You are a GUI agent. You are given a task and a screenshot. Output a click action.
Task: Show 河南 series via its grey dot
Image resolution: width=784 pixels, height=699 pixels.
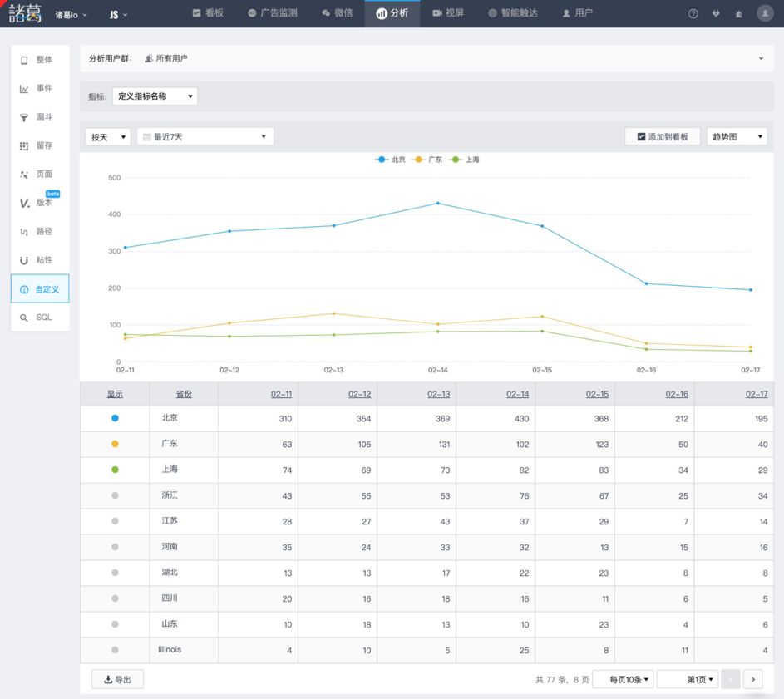pos(115,547)
